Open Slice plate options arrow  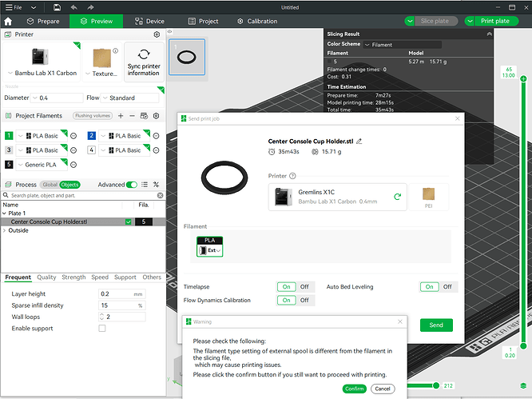tap(410, 21)
